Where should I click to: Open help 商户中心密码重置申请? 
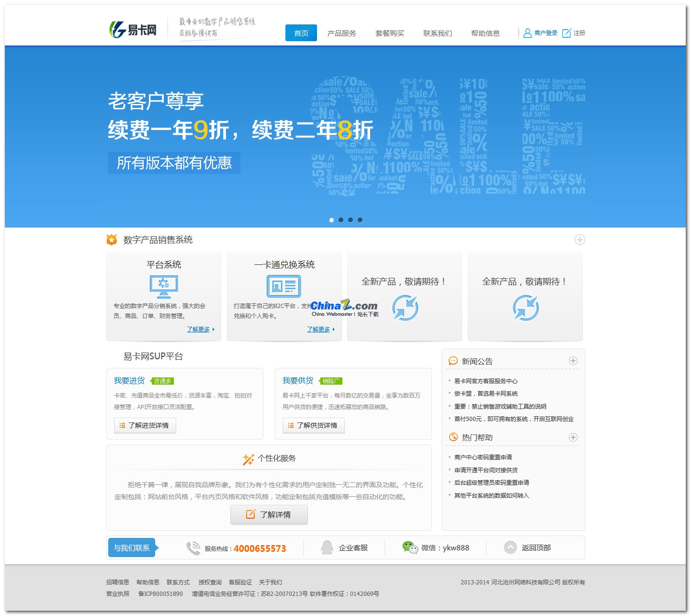pyautogui.click(x=483, y=457)
